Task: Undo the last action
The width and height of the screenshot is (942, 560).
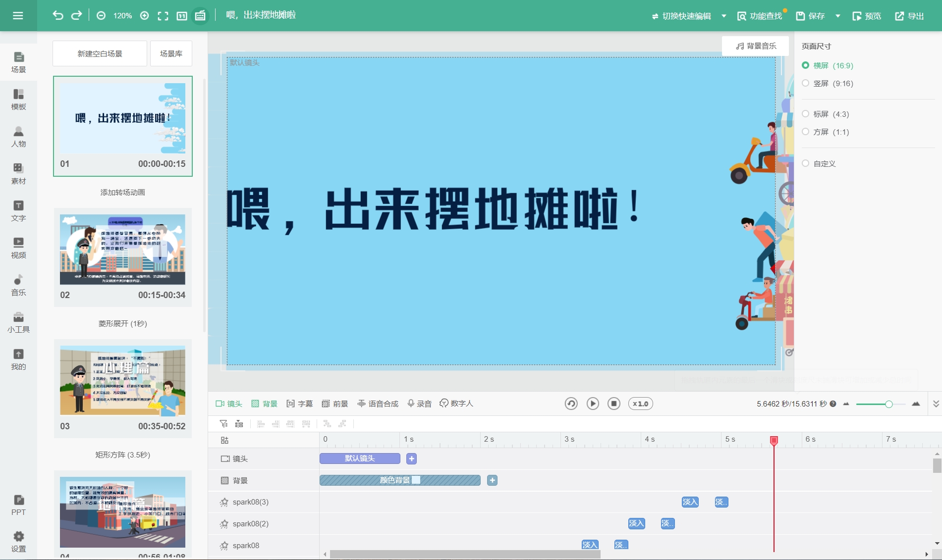Action: click(58, 15)
